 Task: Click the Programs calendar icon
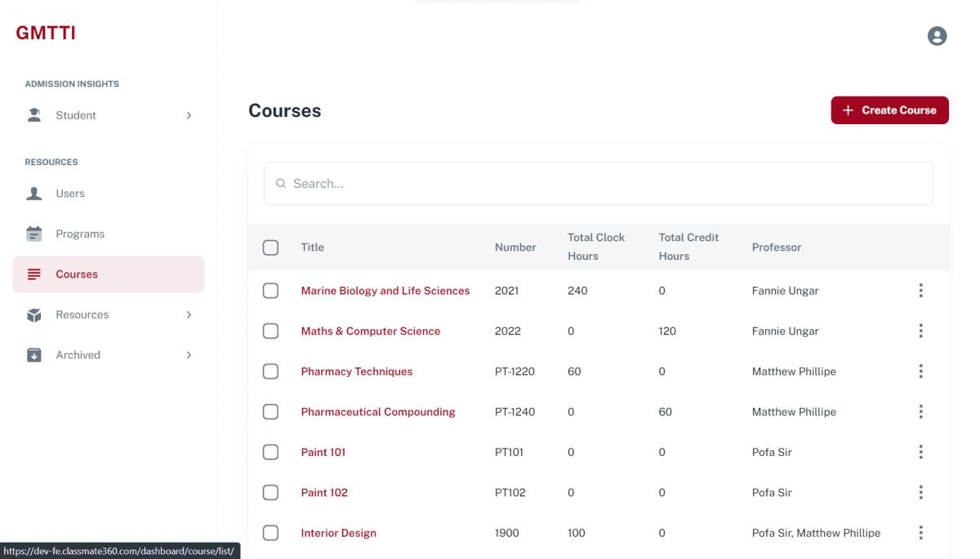coord(34,234)
